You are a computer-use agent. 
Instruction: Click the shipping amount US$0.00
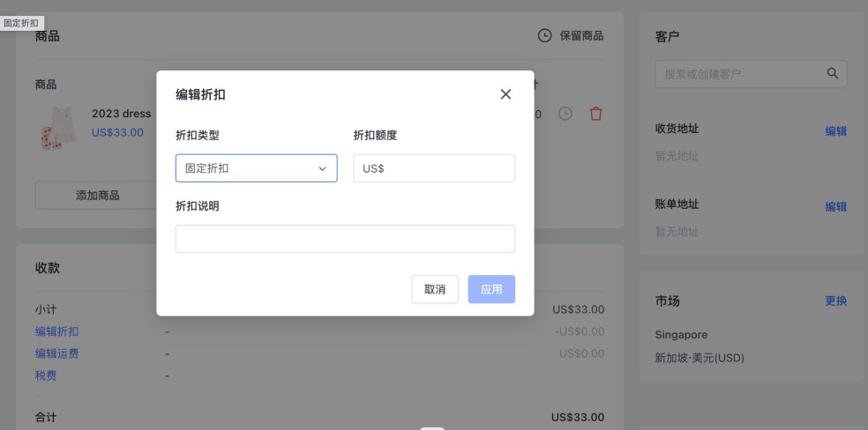(582, 353)
